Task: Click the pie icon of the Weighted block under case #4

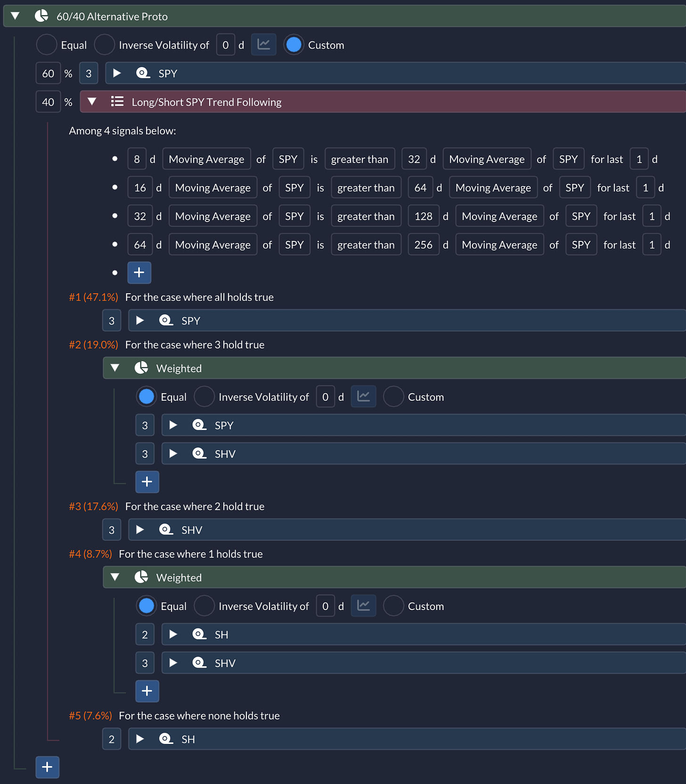Action: coord(141,577)
